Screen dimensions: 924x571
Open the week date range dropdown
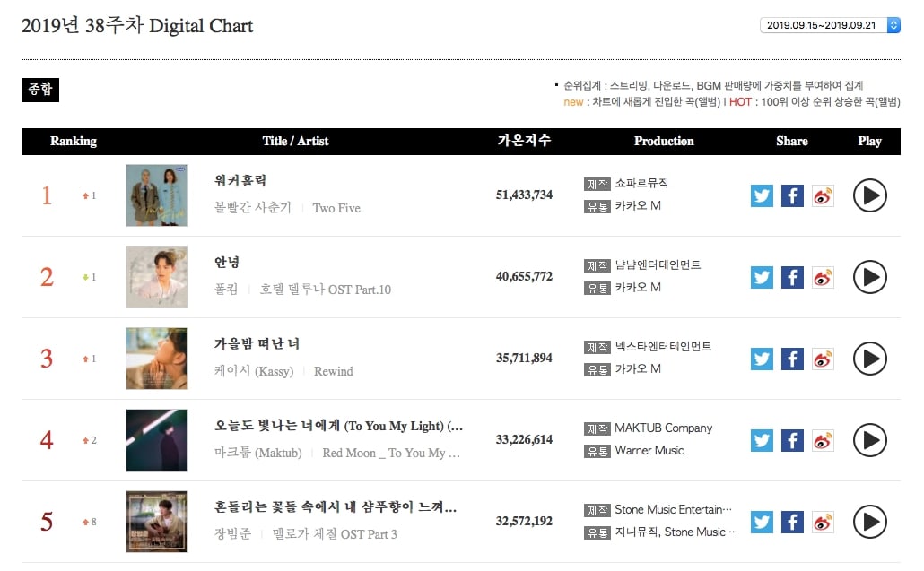pos(829,25)
